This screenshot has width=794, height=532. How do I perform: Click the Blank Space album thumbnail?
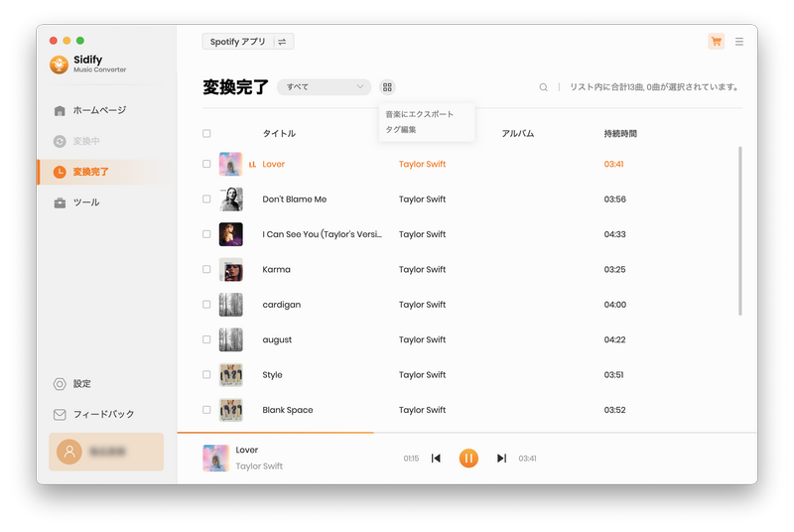[x=231, y=410]
